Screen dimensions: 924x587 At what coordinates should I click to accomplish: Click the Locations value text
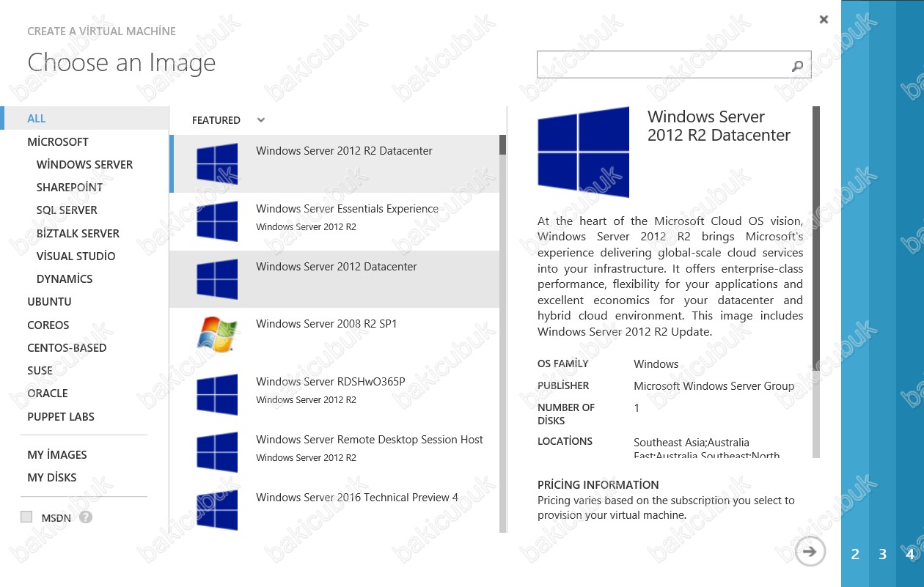tap(707, 448)
